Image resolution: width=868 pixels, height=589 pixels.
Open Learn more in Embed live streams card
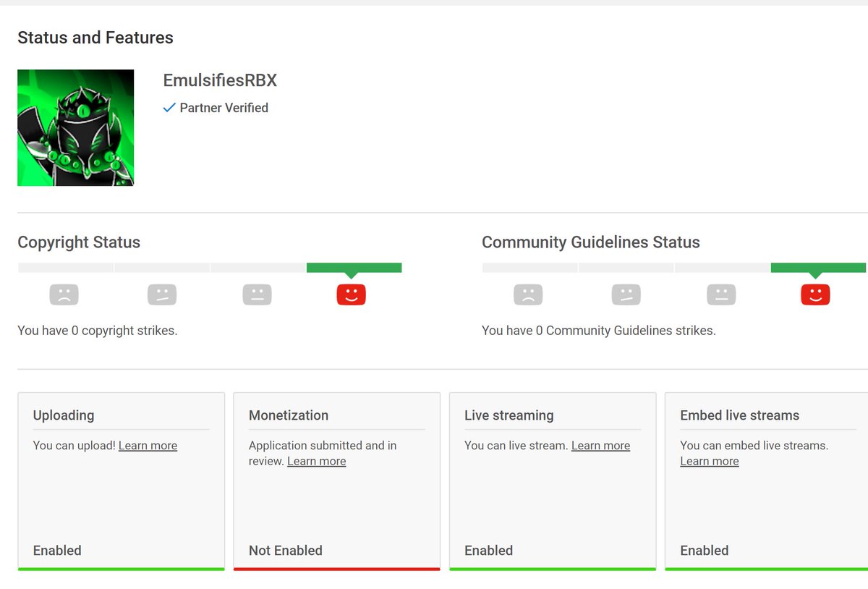710,462
